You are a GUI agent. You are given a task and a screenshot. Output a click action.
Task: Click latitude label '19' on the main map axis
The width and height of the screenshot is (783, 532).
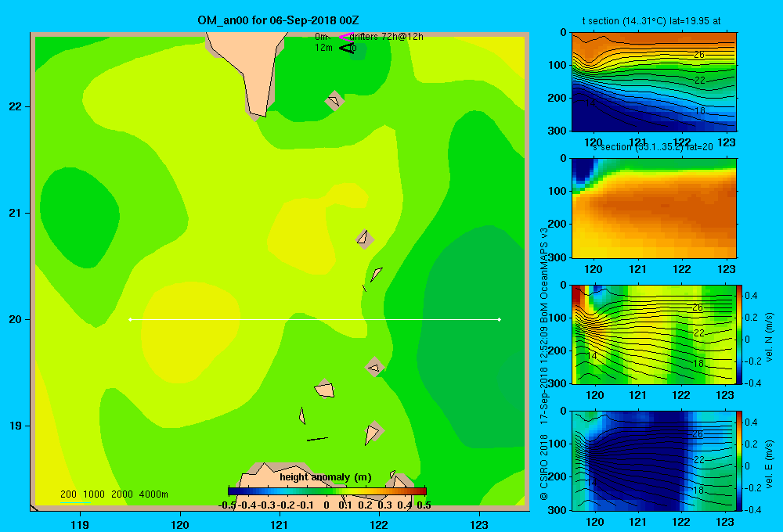pyautogui.click(x=16, y=426)
